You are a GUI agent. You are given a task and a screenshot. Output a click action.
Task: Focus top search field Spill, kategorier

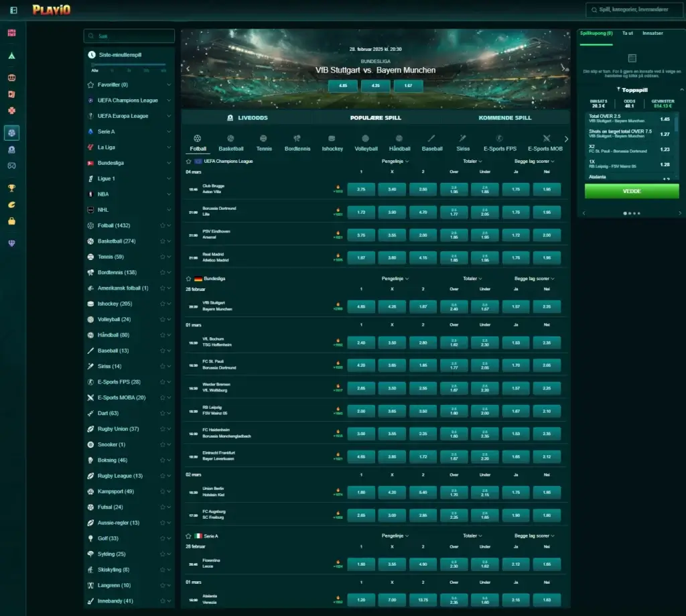coord(634,9)
